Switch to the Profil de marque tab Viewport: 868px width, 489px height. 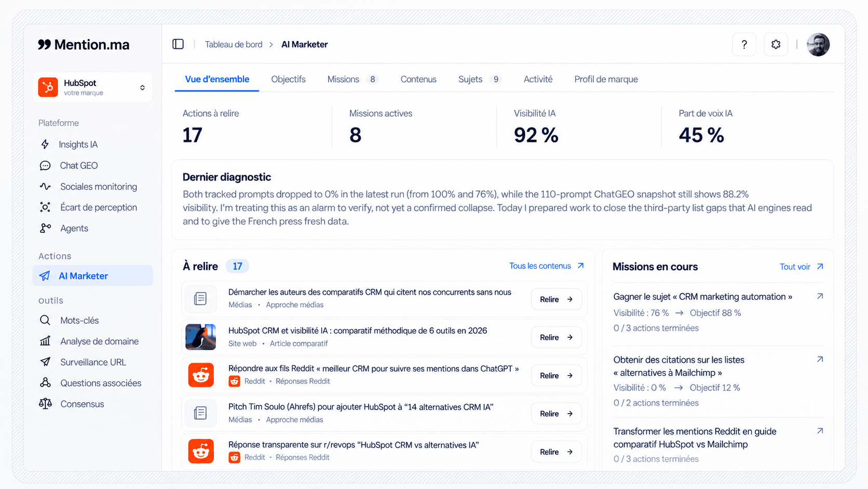coord(606,79)
